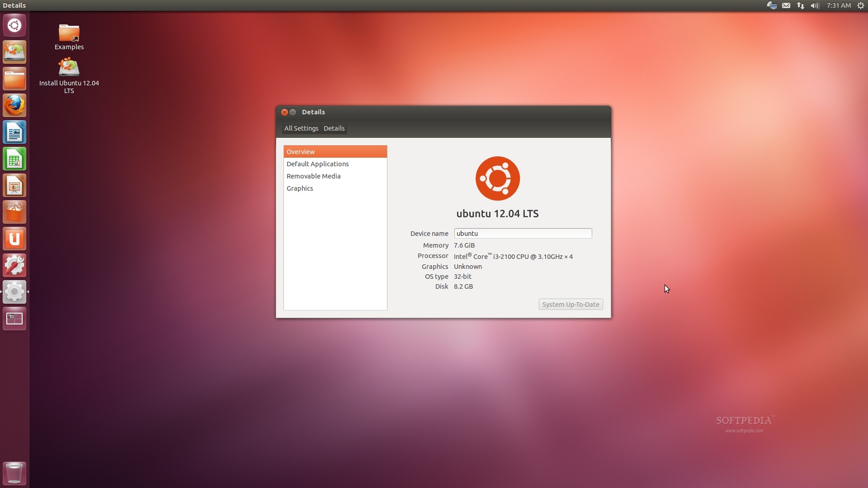868x488 pixels.
Task: Open Examples folder on desktop
Action: tap(69, 37)
